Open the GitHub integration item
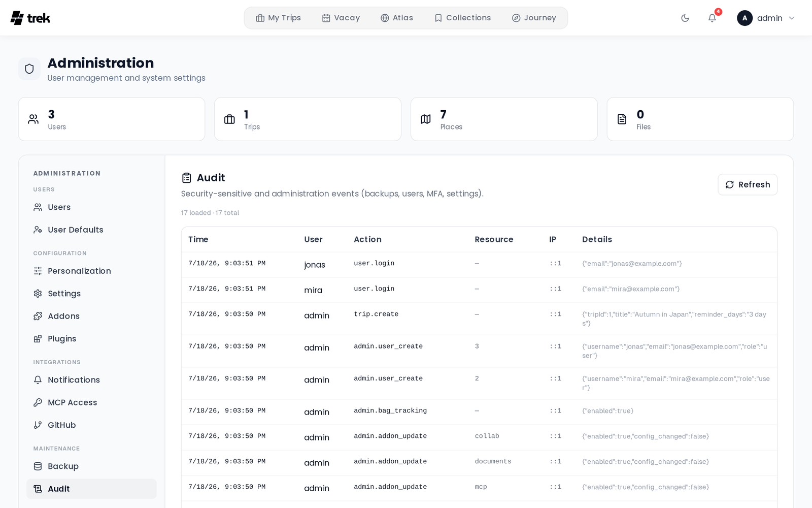Image resolution: width=812 pixels, height=508 pixels. [91, 425]
